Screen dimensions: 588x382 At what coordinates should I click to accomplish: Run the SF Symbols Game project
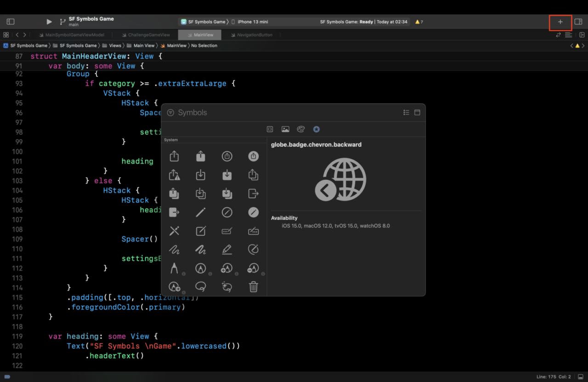tap(49, 22)
